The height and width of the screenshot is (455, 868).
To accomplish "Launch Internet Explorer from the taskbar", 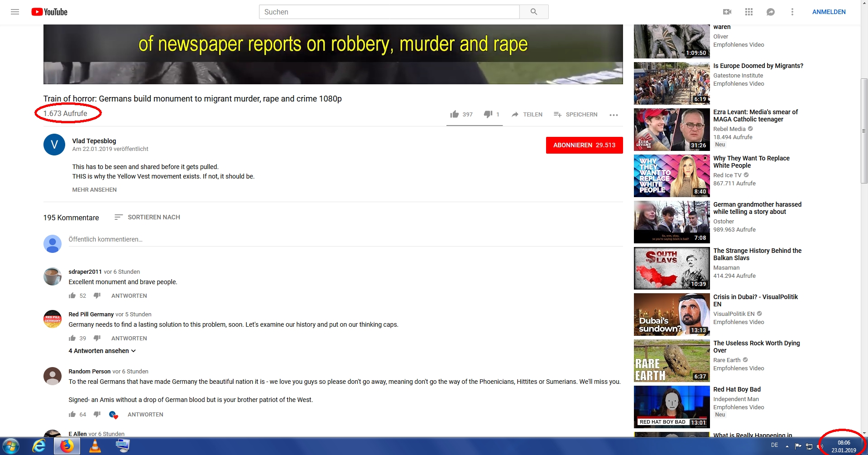I will click(x=39, y=446).
